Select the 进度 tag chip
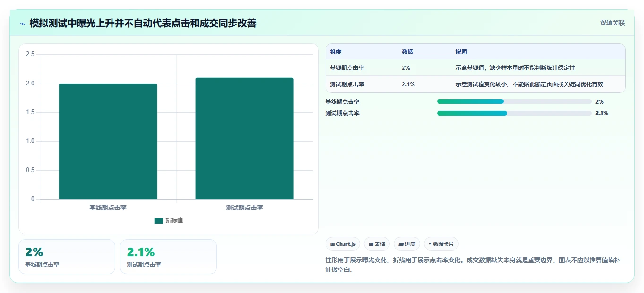The width and height of the screenshot is (644, 293). 407,244
